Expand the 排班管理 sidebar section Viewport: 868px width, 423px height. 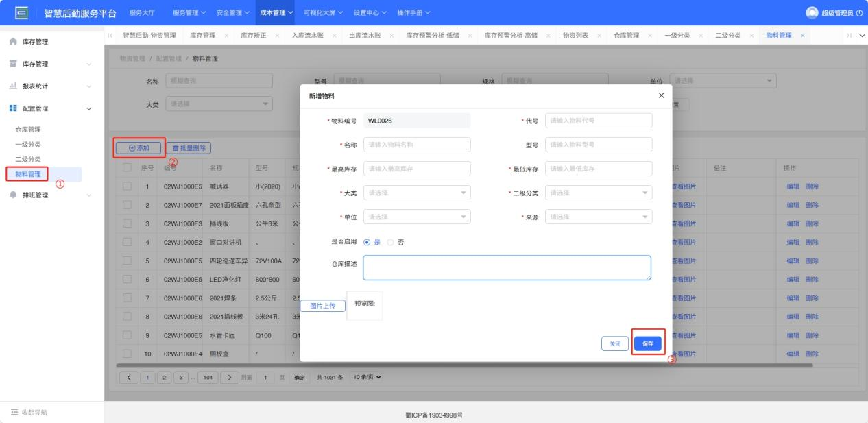[x=89, y=195]
